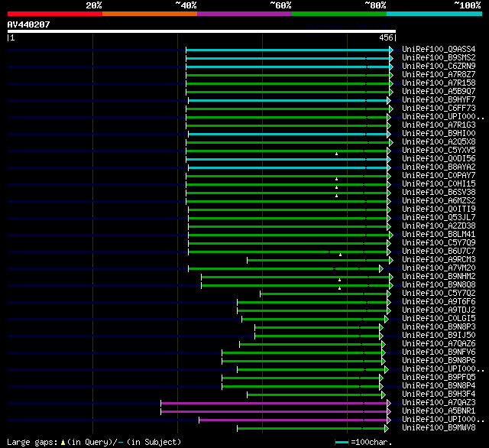Select the UniRef100_A7R158 label
This screenshot has height=448, width=489.
click(439, 83)
